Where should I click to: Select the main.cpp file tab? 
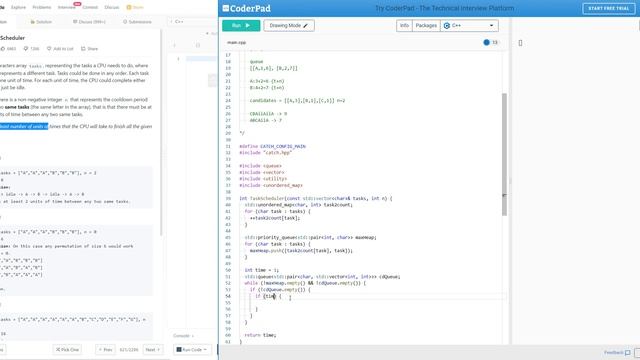click(236, 42)
